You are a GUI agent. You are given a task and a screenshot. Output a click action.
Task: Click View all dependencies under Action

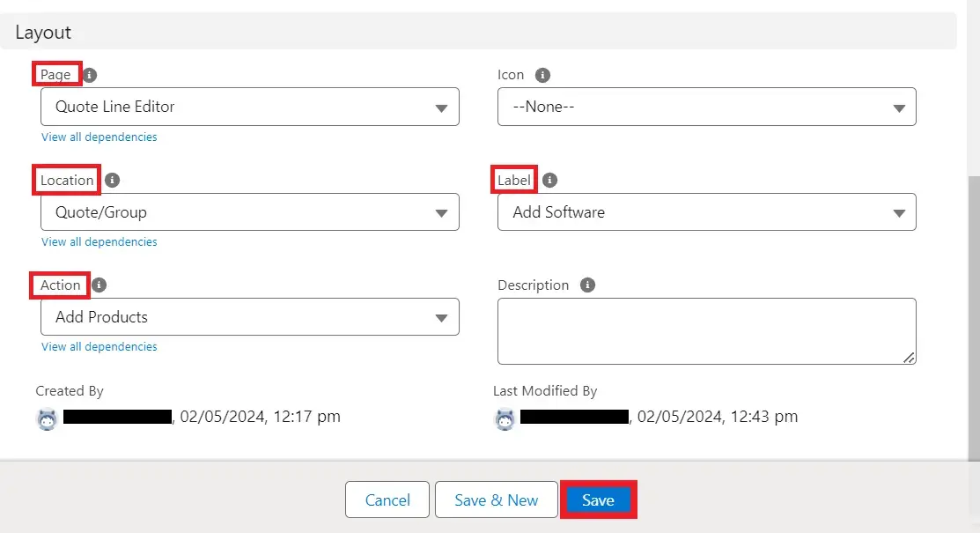tap(99, 346)
